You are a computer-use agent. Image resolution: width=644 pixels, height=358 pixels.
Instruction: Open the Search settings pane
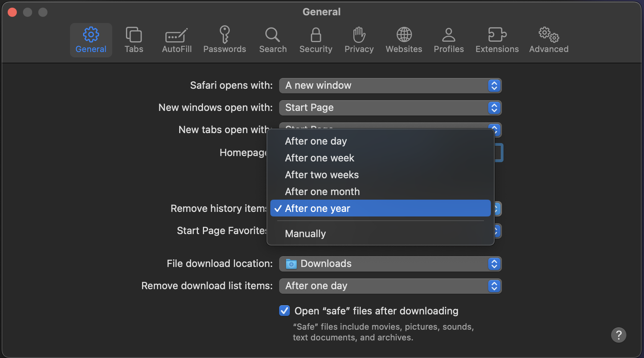click(273, 40)
